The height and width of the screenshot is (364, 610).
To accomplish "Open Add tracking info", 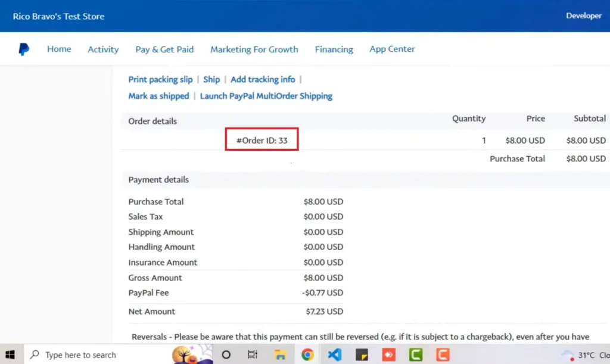I will pyautogui.click(x=263, y=79).
